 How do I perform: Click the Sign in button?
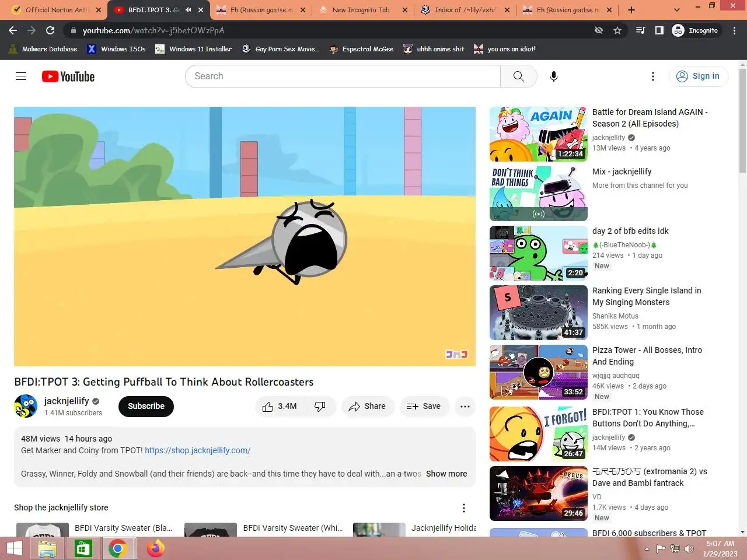point(698,76)
